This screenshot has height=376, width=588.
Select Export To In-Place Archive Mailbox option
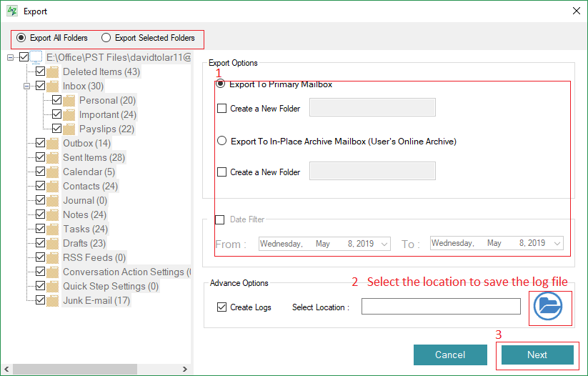pyautogui.click(x=222, y=142)
